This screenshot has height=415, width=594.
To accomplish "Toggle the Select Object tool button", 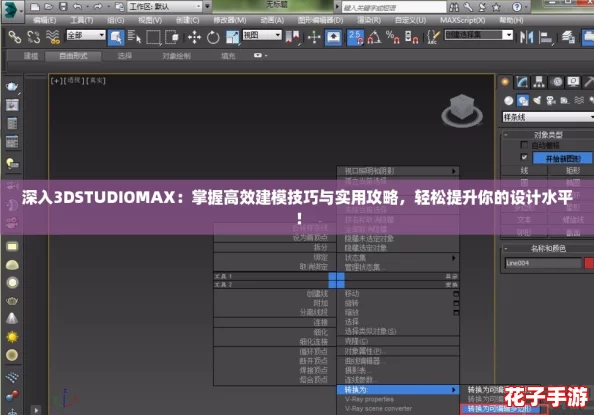I will click(x=116, y=37).
